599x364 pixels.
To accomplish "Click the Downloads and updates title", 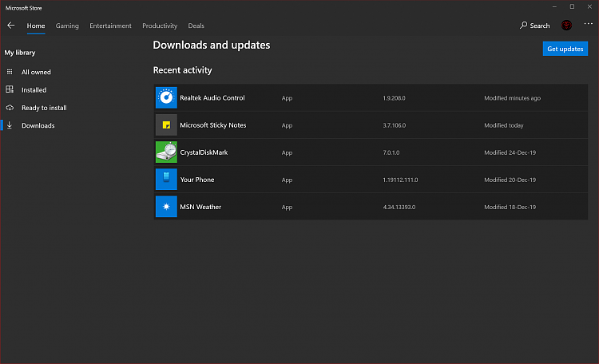I will click(x=212, y=45).
